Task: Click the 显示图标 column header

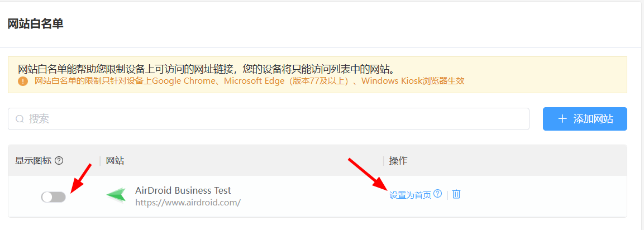Action: pos(34,161)
